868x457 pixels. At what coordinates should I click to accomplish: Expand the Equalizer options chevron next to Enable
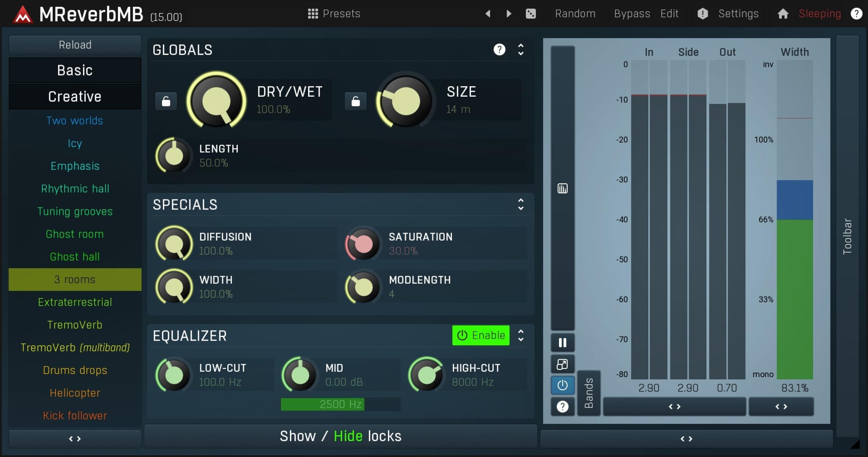click(x=521, y=335)
